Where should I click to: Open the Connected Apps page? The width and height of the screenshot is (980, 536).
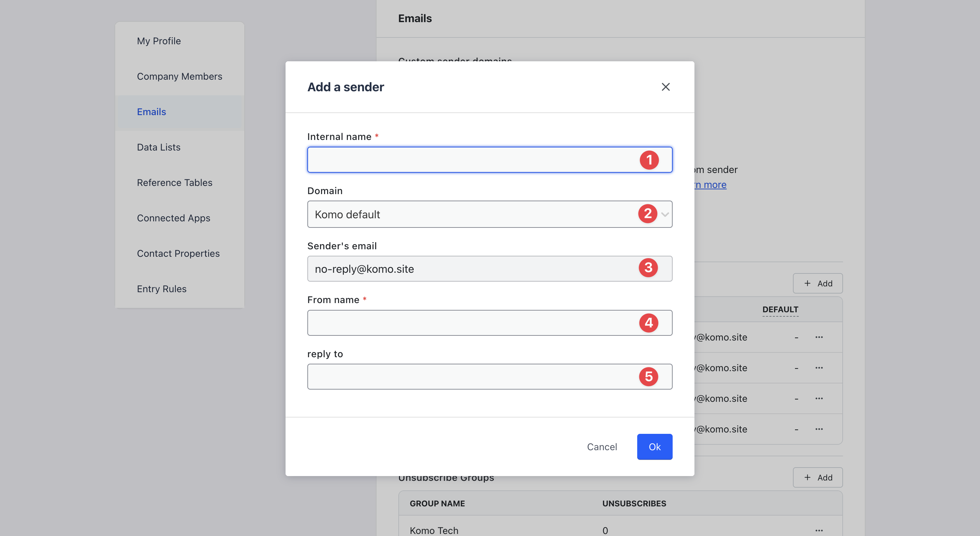[173, 218]
